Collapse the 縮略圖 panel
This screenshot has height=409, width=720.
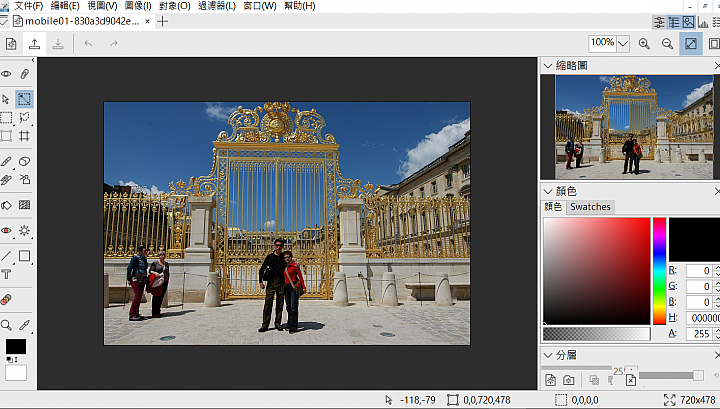click(547, 66)
